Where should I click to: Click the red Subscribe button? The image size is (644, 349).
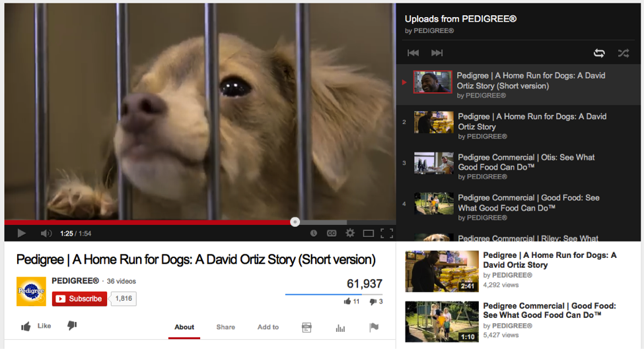click(x=79, y=299)
